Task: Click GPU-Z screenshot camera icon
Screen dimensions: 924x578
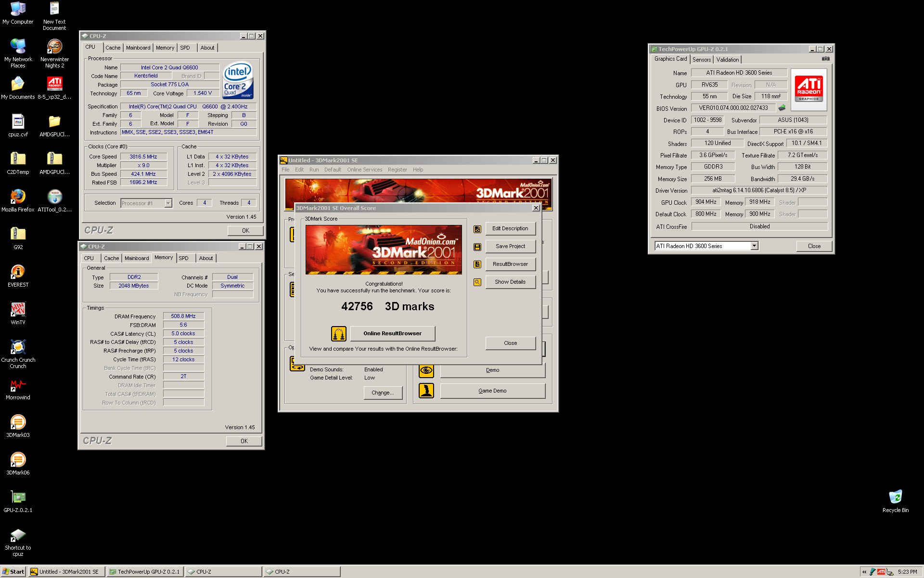Action: point(825,59)
